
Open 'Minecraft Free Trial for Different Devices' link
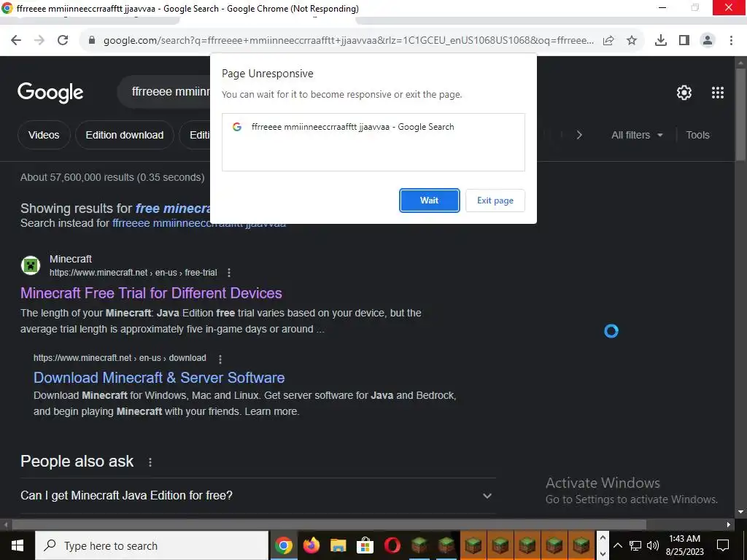point(151,293)
